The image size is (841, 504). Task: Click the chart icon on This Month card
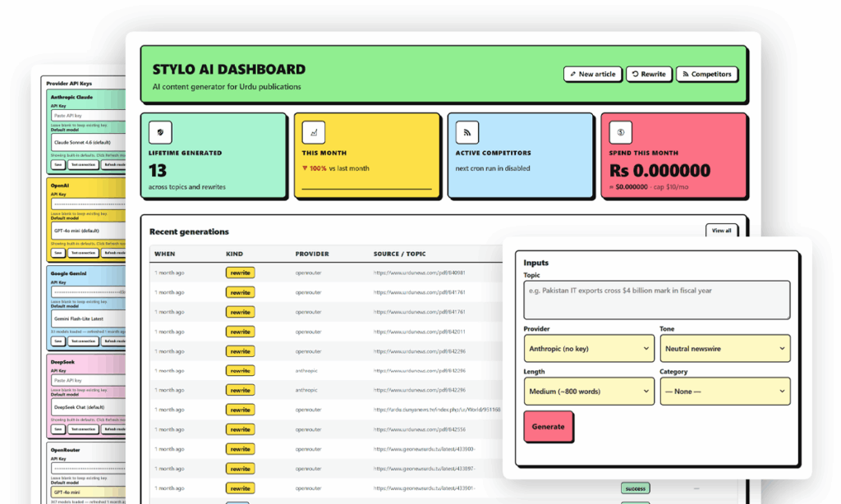pos(313,132)
